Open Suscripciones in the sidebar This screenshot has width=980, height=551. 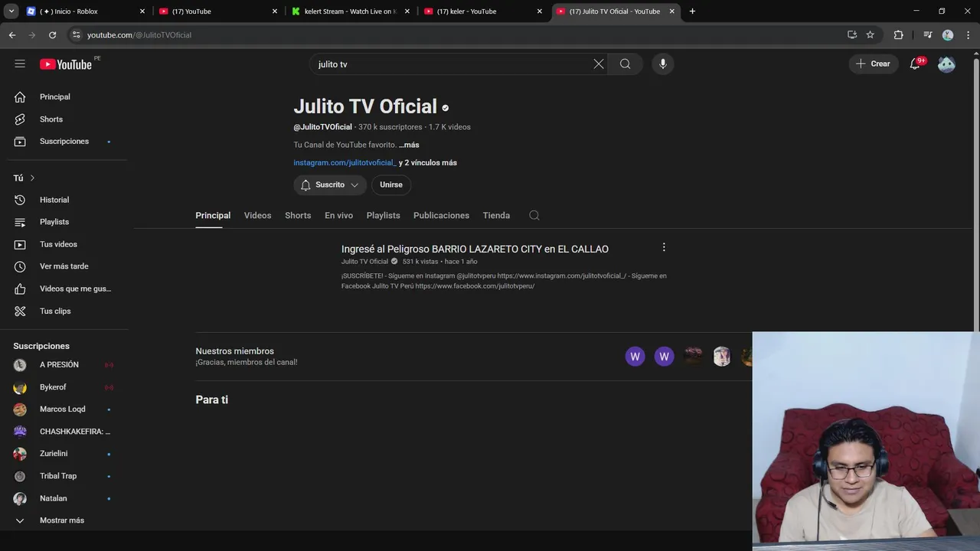[64, 142]
